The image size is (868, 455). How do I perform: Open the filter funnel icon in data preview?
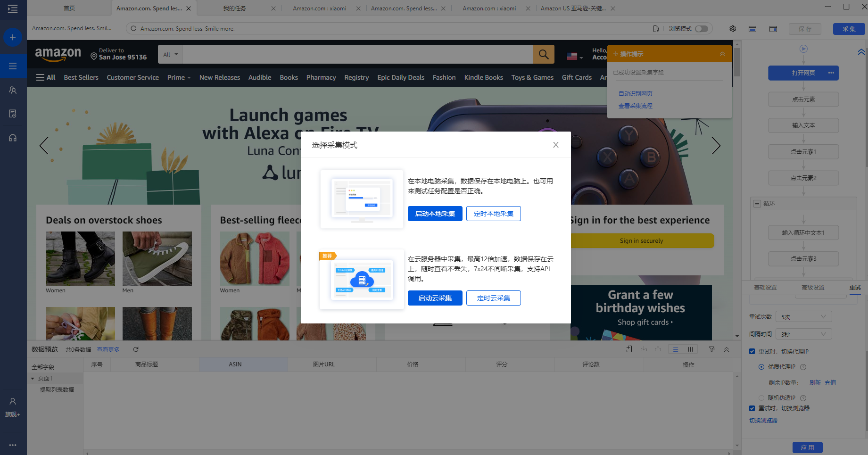(712, 349)
